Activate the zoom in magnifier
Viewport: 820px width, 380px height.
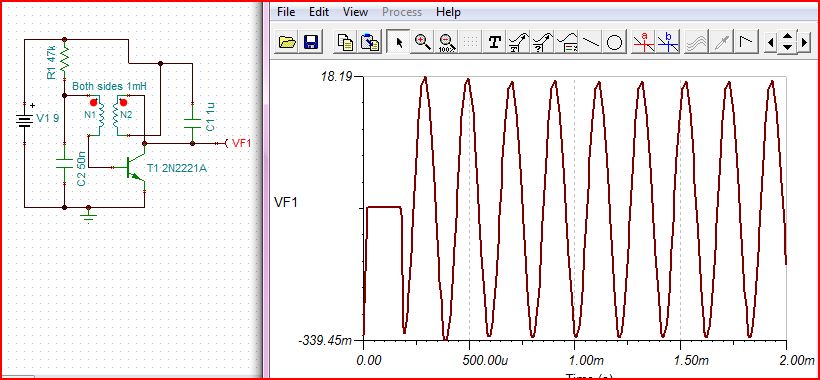pos(422,42)
